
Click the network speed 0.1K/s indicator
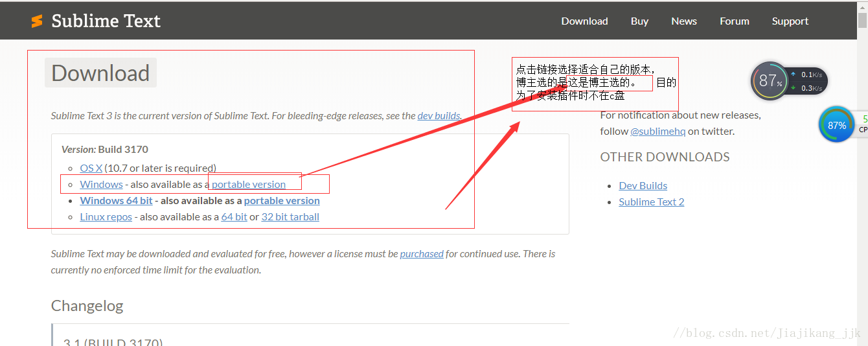pos(806,75)
